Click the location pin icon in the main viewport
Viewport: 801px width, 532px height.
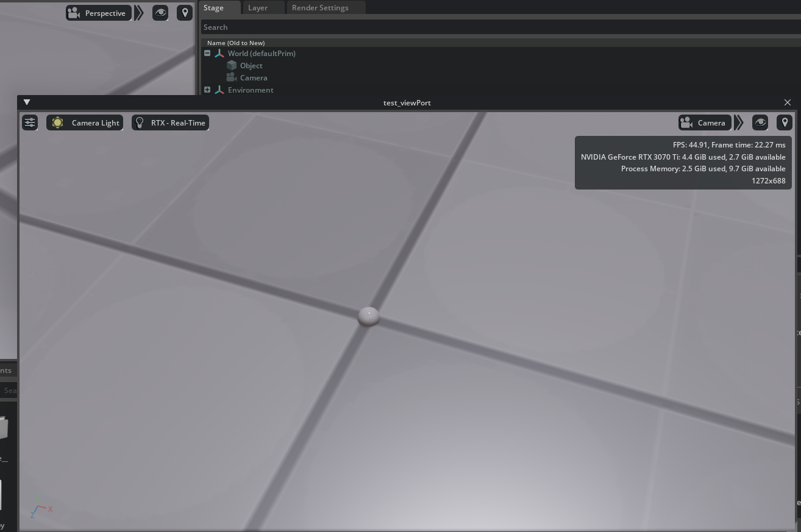(x=185, y=13)
